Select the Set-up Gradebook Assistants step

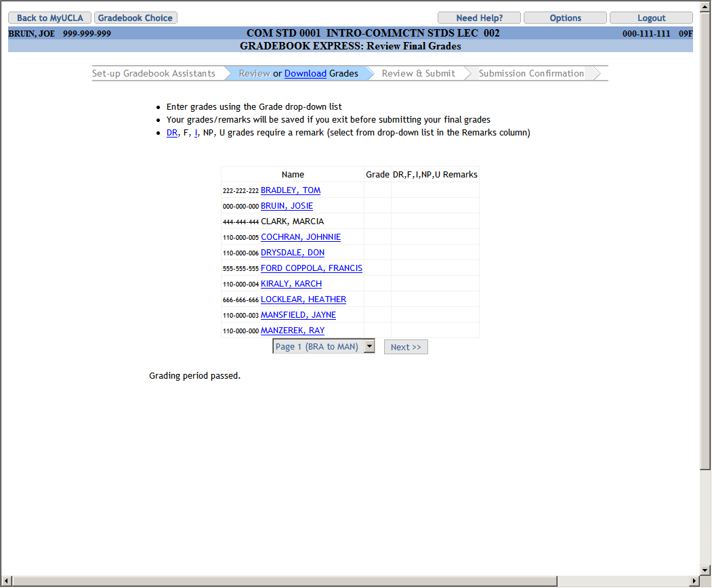tap(154, 73)
